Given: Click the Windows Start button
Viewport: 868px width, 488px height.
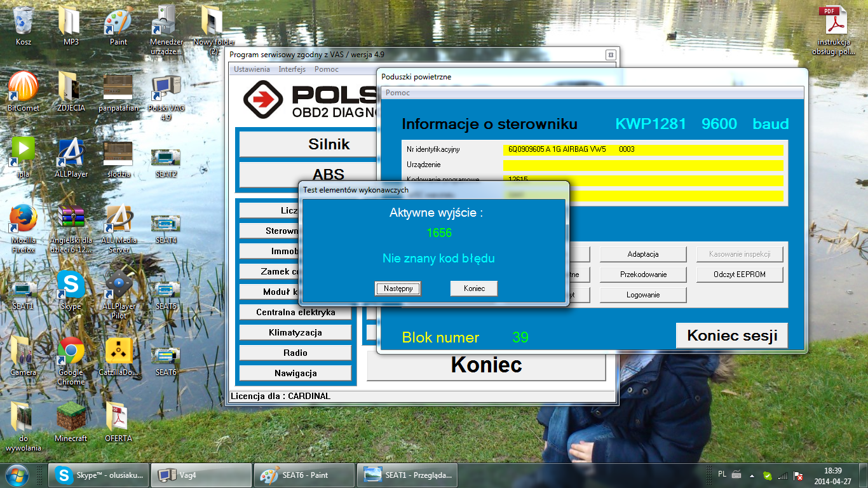Looking at the screenshot, I should (17, 475).
